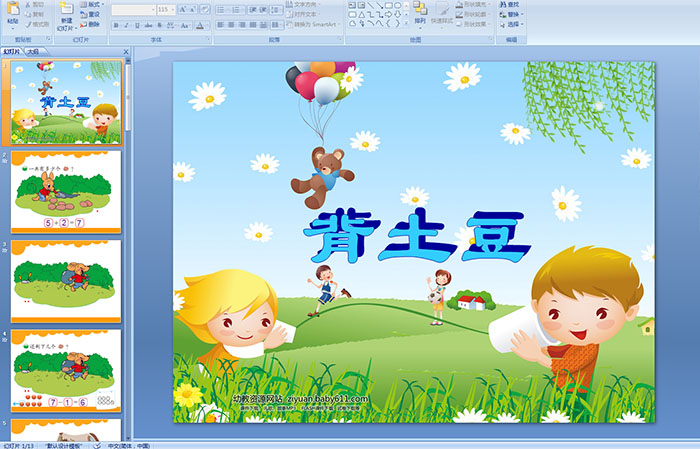Expand the shapes gallery More arrow
700x449 pixels.
tap(406, 23)
